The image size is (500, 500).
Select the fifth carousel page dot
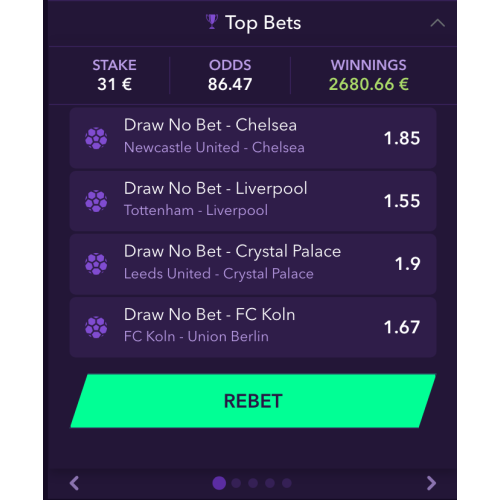pos(287,483)
